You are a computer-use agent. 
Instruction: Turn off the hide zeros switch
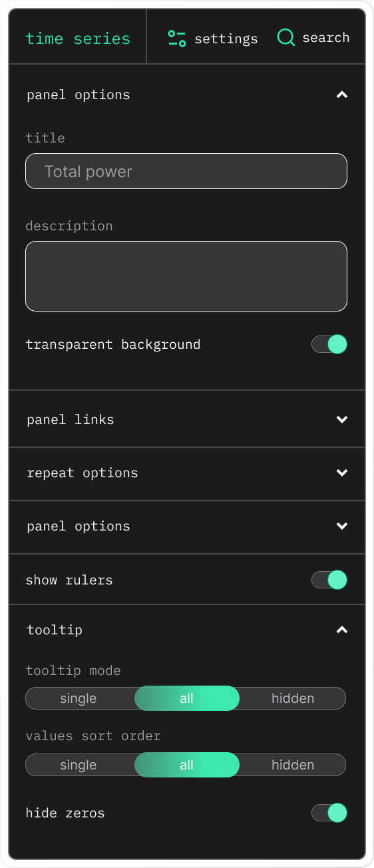tap(329, 813)
